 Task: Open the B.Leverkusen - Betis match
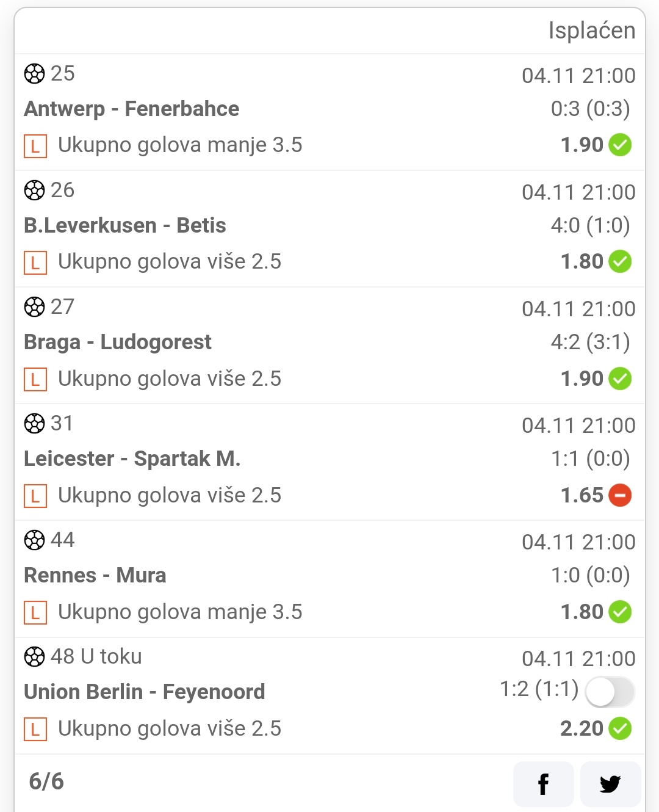pos(125,225)
